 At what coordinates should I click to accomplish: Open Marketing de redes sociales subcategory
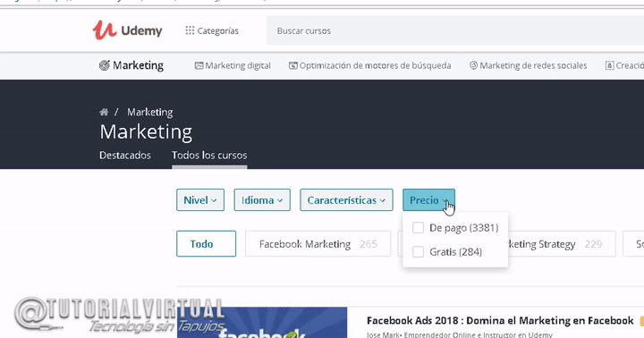[533, 65]
